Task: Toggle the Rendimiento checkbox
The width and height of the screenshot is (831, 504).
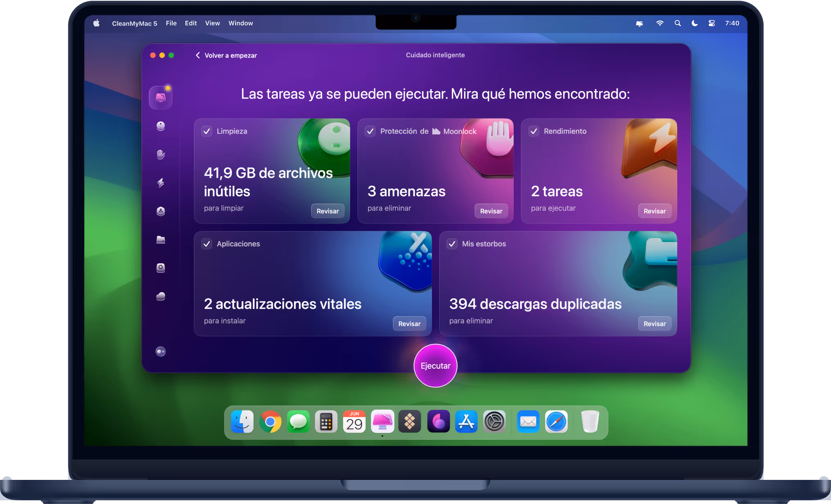Action: [x=534, y=131]
